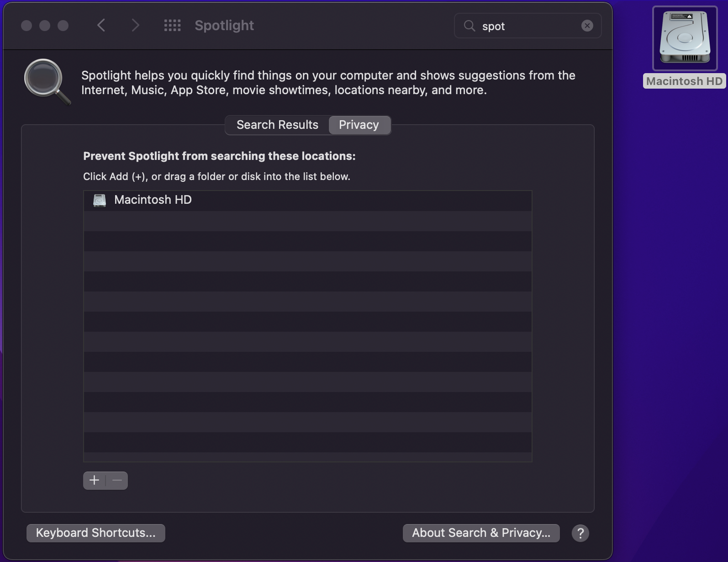Click the window zoom button
Screen dimensions: 728x562
[x=63, y=26]
